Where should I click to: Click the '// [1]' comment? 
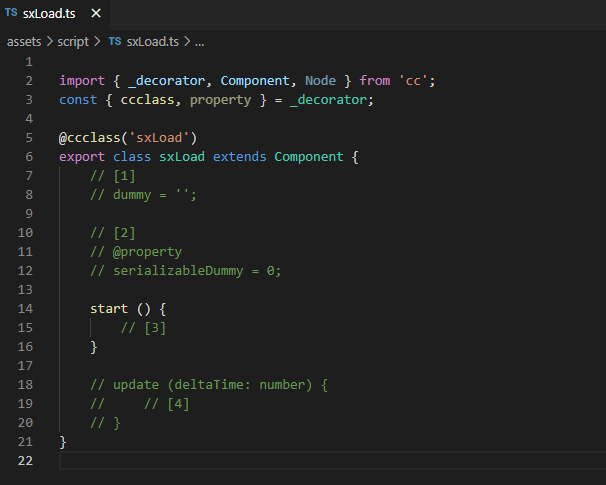coord(112,176)
